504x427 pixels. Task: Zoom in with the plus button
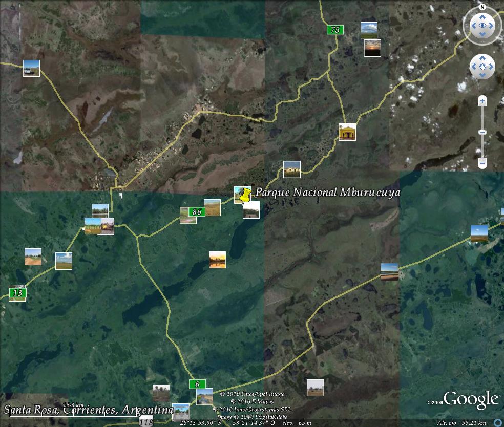(482, 101)
